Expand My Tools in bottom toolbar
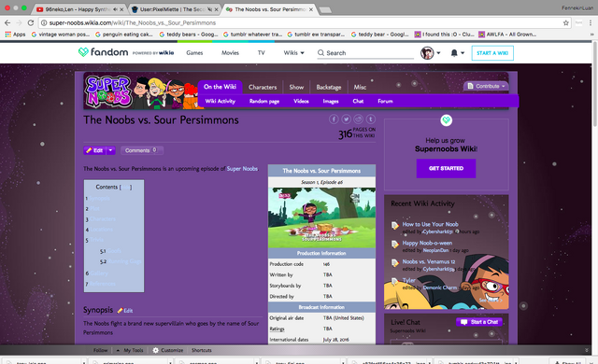The image size is (598, 364). pyautogui.click(x=130, y=350)
